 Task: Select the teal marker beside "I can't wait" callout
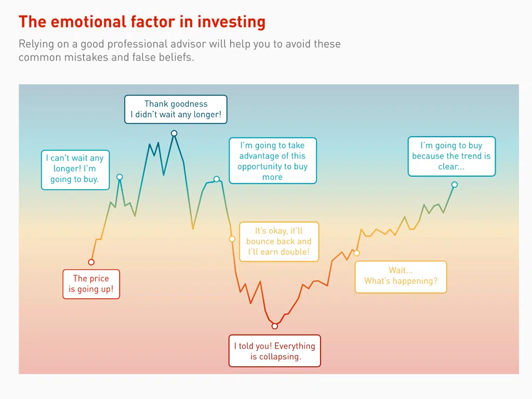(x=119, y=177)
